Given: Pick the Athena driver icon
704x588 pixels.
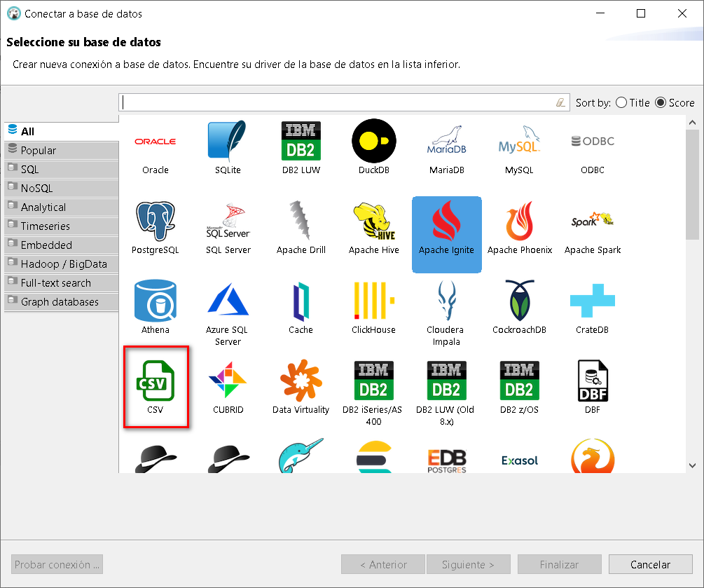Looking at the screenshot, I should pos(156,301).
